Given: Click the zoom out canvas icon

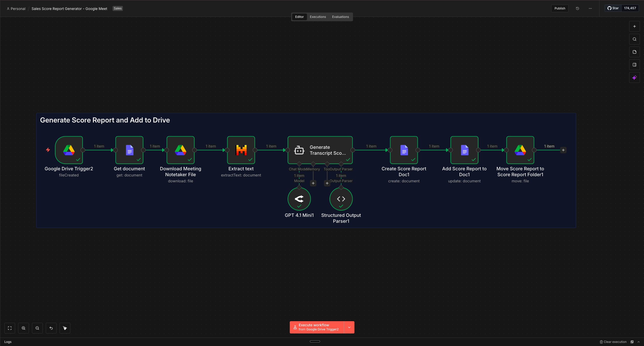Looking at the screenshot, I should [x=37, y=328].
